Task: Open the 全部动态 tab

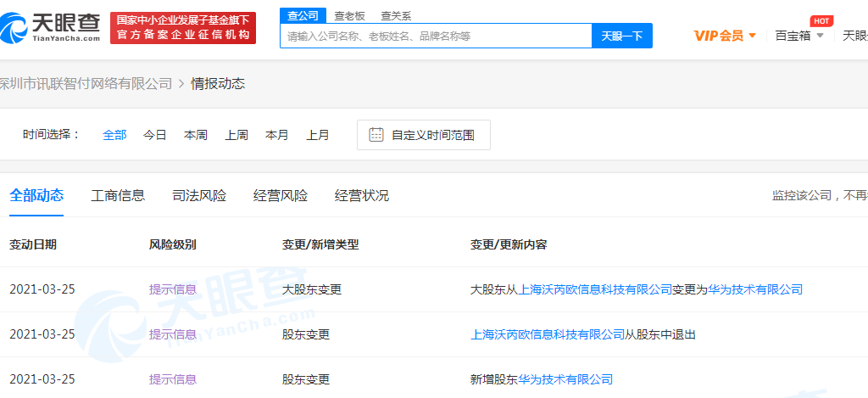Action: (36, 195)
